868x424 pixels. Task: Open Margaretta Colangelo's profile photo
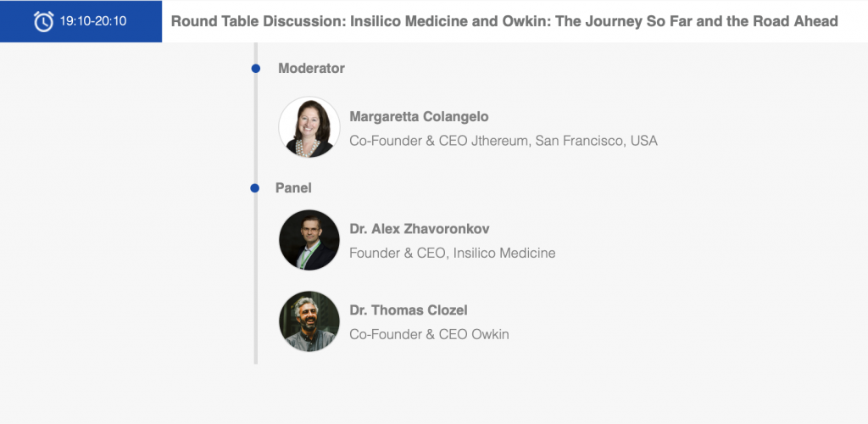click(x=309, y=127)
